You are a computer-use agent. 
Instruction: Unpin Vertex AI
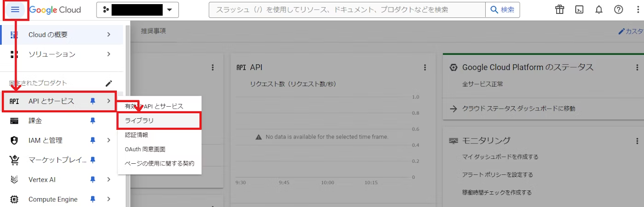(x=92, y=179)
